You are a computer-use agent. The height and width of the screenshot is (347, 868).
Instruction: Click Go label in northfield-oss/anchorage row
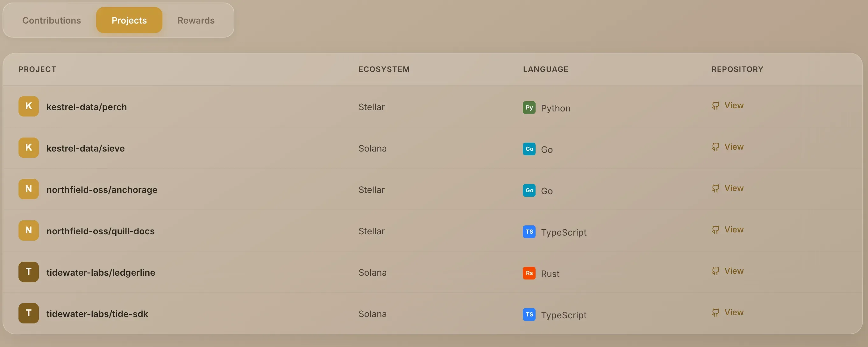pyautogui.click(x=546, y=191)
